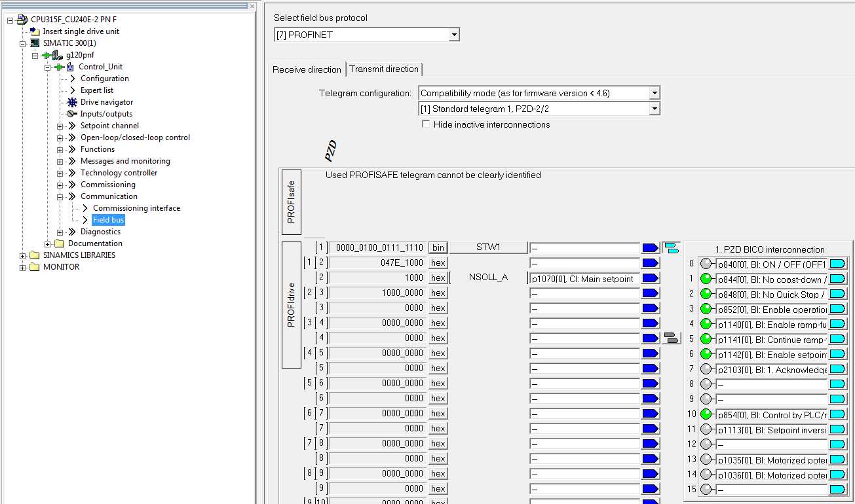The height and width of the screenshot is (504, 855).
Task: Click the SINAMICS LIBRARIES folder icon
Action: [35, 255]
